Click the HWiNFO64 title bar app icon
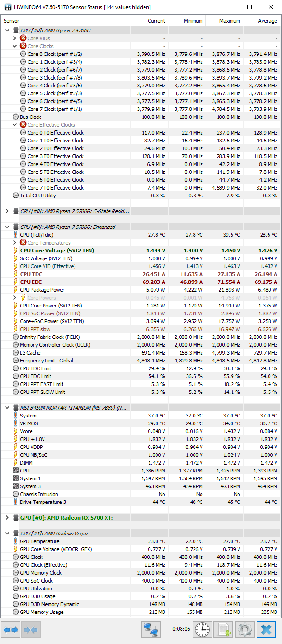Screen dimensions: 282x644 click(8, 7)
